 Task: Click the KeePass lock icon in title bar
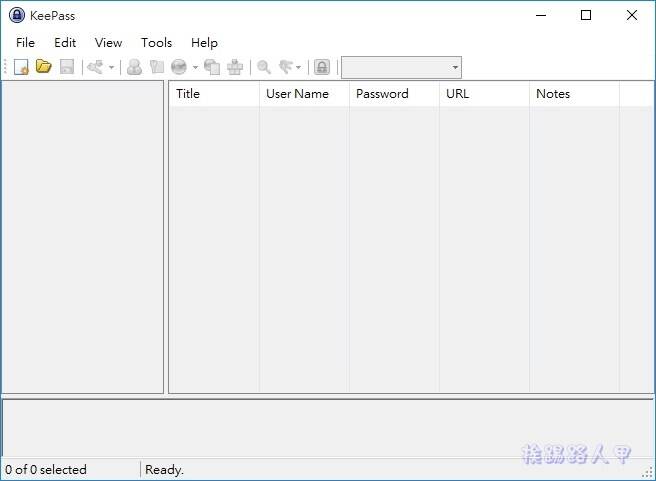tap(17, 15)
